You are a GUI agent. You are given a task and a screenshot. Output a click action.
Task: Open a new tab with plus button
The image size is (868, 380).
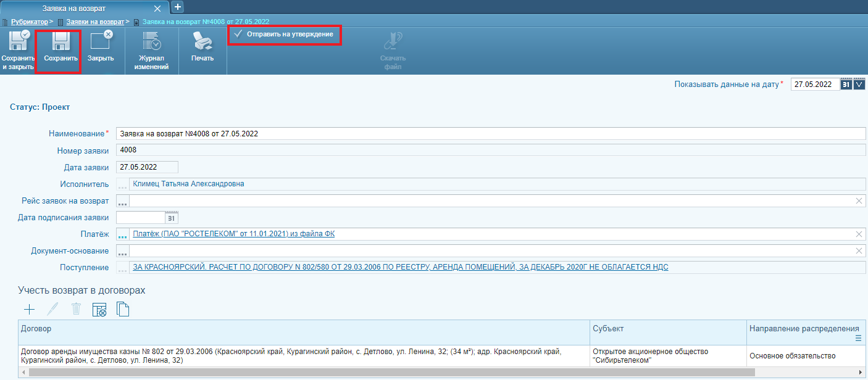pyautogui.click(x=177, y=7)
